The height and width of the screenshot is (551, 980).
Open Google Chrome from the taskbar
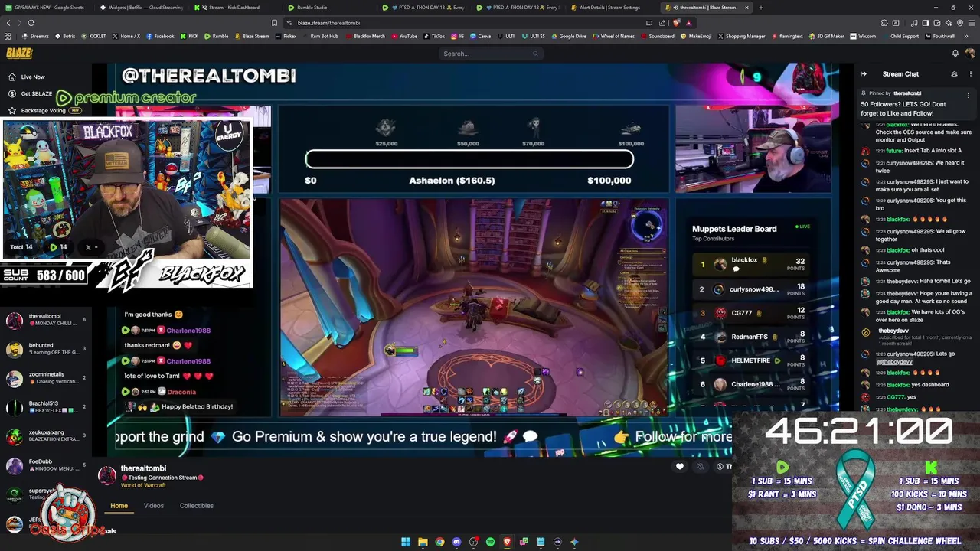[x=439, y=542]
